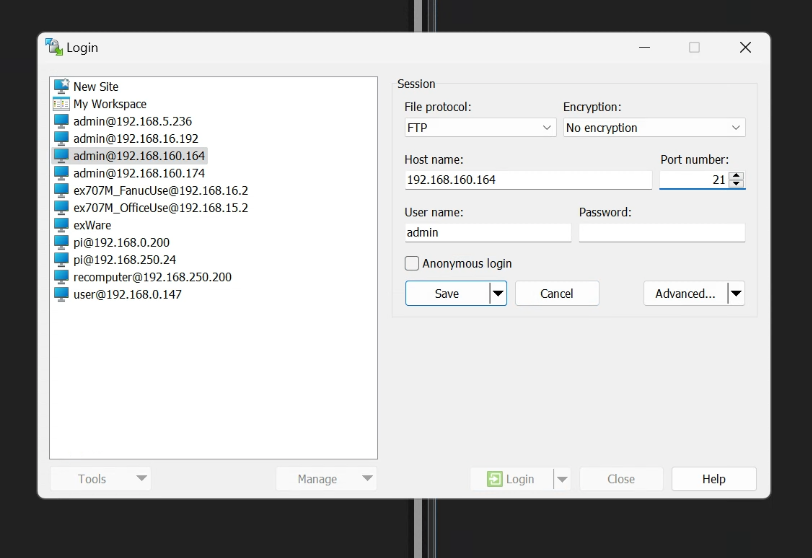
Task: Click the WinSCP Login title bar icon
Action: tap(54, 47)
